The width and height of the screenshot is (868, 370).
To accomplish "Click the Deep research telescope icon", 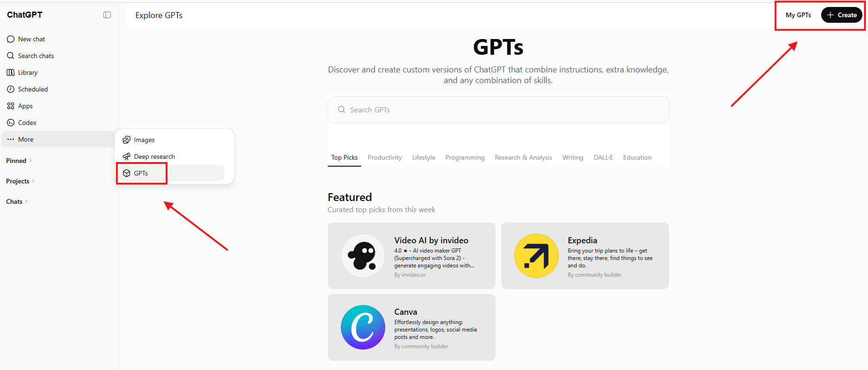I will point(127,156).
